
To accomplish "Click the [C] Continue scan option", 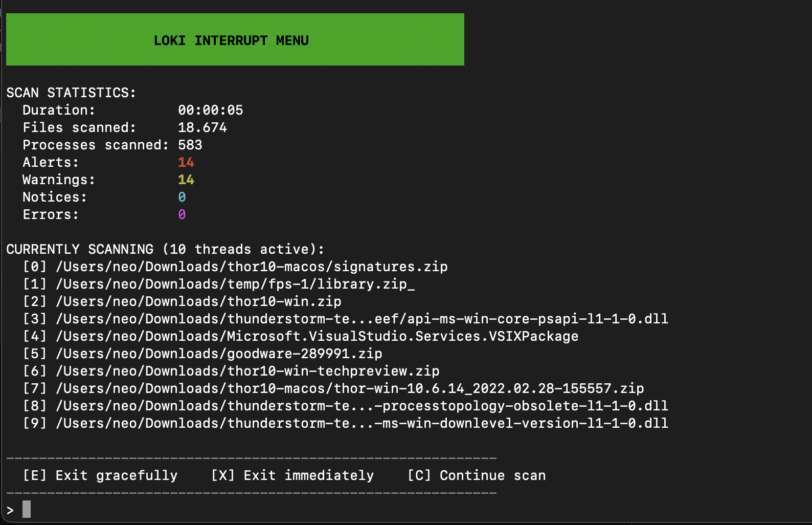I will [x=477, y=475].
